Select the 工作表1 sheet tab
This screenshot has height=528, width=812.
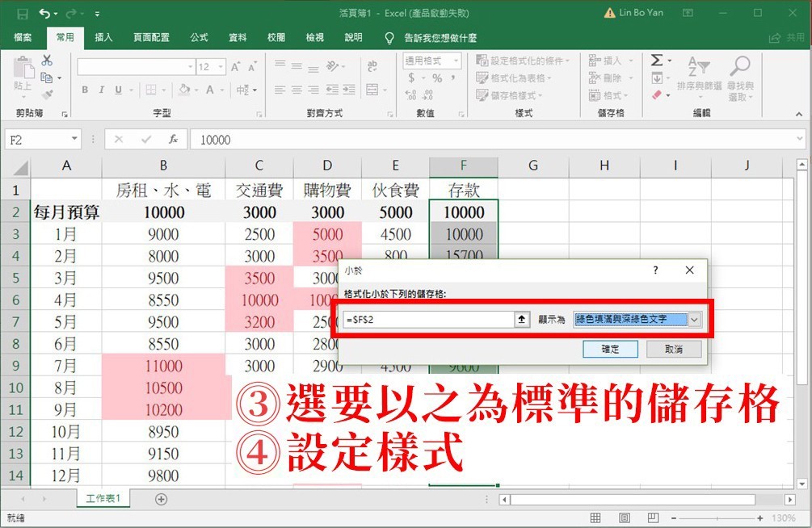(x=103, y=498)
